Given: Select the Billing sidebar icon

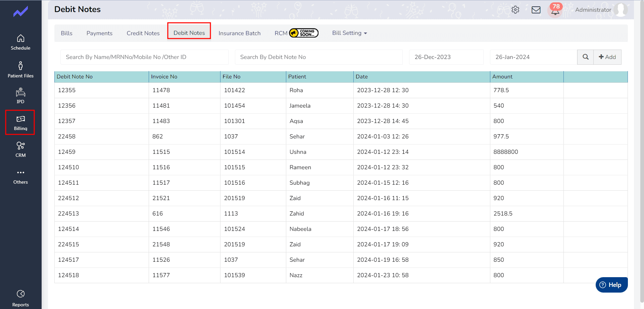Looking at the screenshot, I should pyautogui.click(x=20, y=123).
